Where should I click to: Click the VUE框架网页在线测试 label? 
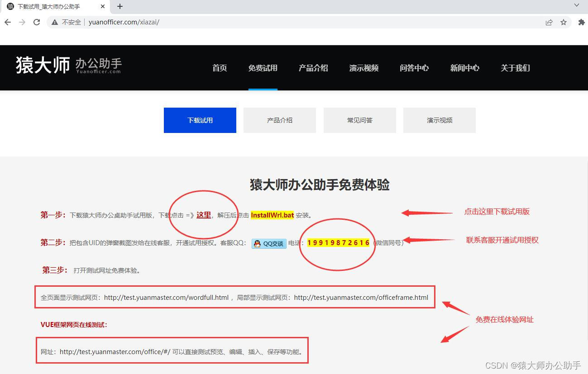74,325
